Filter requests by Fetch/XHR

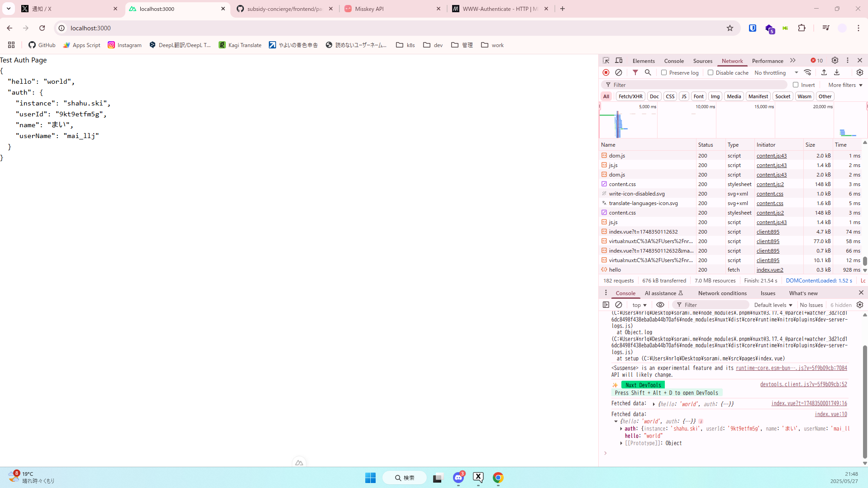(630, 96)
